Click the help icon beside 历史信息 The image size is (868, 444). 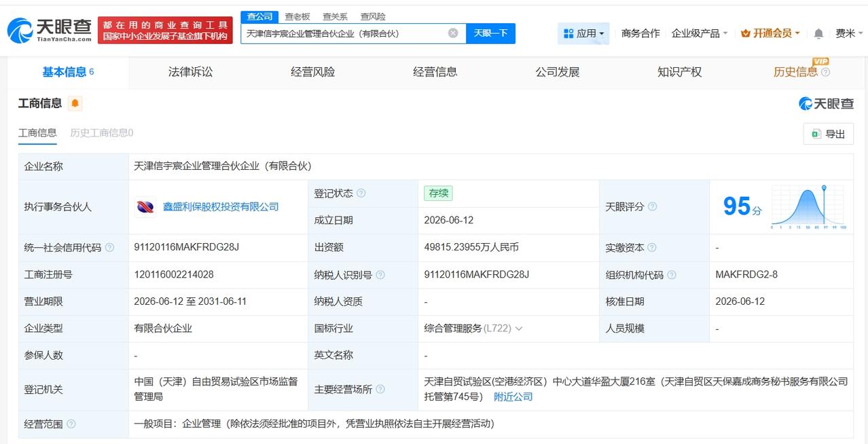(x=826, y=72)
